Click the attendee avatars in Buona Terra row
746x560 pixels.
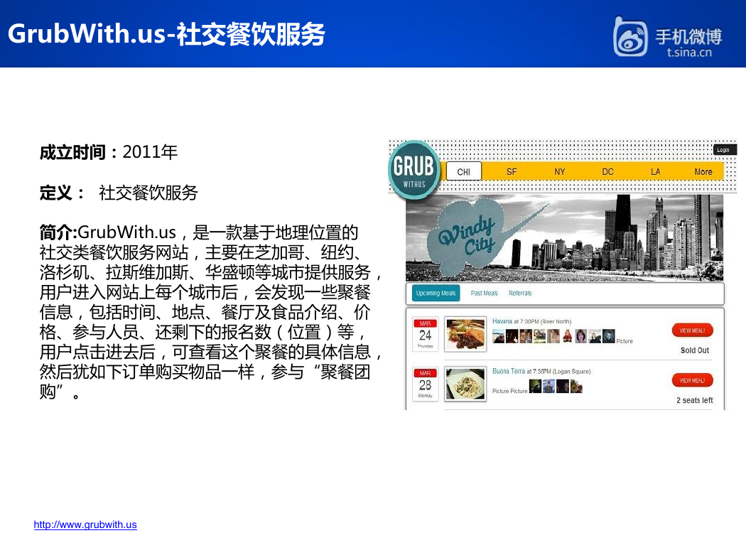[x=556, y=387]
